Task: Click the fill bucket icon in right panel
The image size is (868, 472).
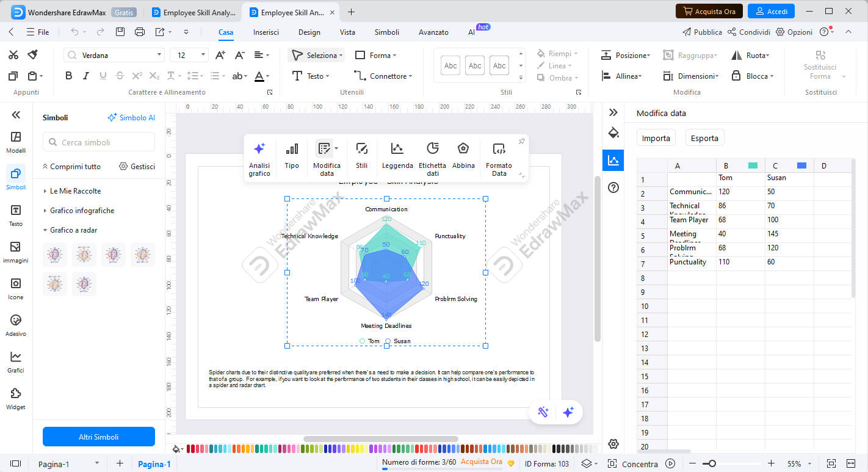Action: pyautogui.click(x=613, y=133)
